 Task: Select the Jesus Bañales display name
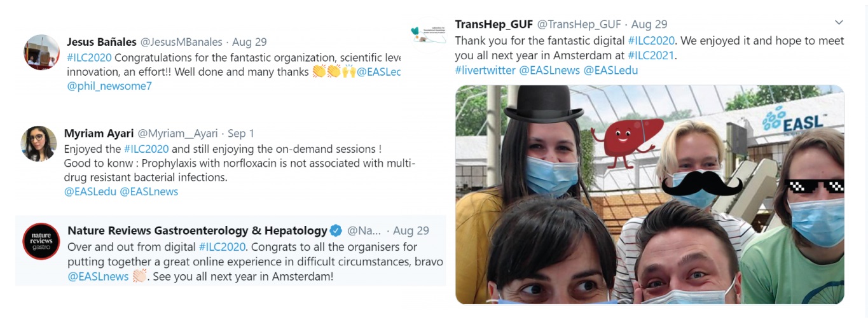pos(102,42)
